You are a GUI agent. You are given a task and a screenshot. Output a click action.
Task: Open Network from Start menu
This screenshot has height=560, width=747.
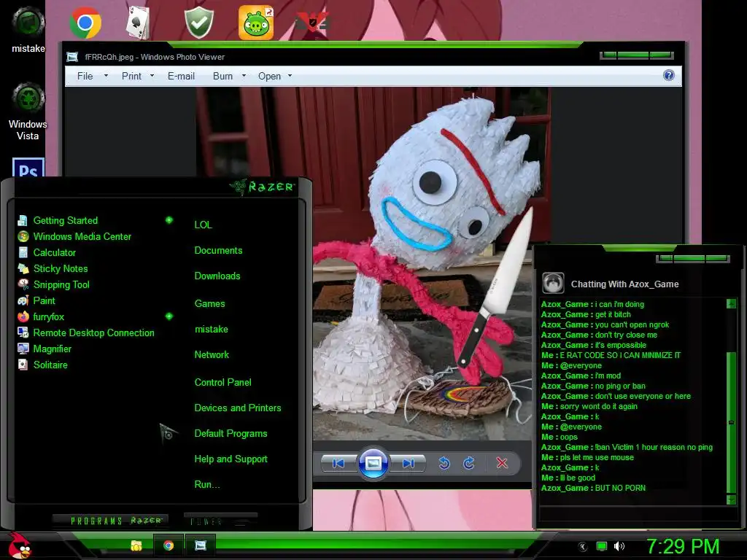(212, 355)
